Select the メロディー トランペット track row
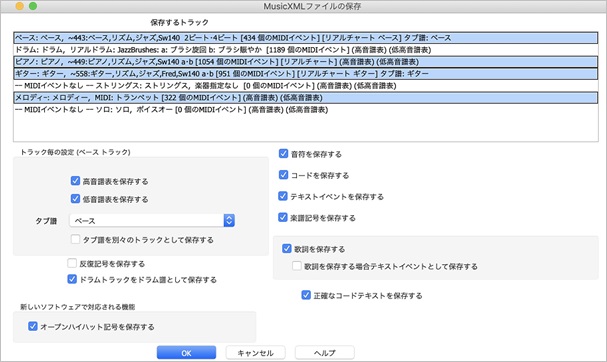The height and width of the screenshot is (362, 607). [x=306, y=98]
